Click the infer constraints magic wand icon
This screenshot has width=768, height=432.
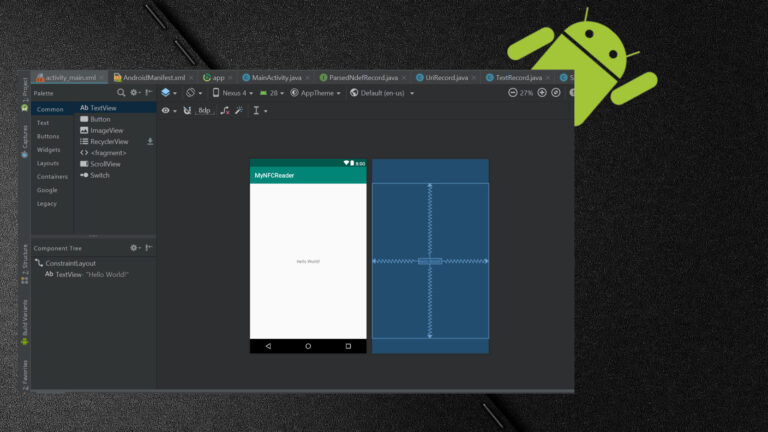(x=239, y=111)
